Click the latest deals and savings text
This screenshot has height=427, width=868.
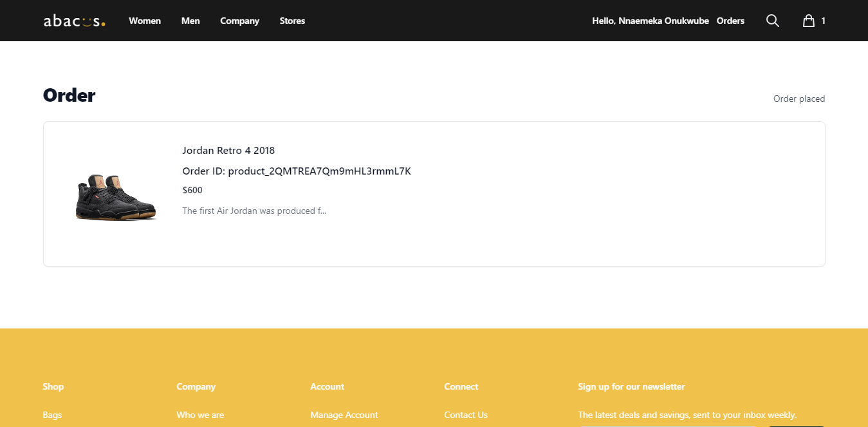(687, 415)
